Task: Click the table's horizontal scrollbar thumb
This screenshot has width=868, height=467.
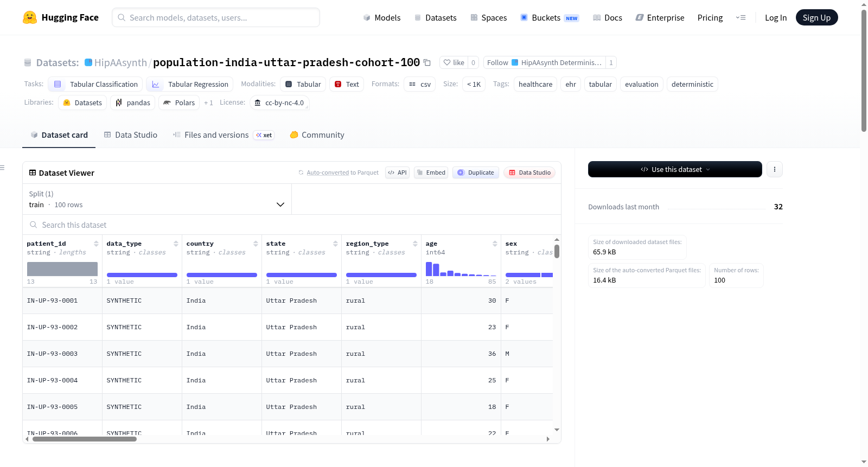Action: (x=85, y=439)
